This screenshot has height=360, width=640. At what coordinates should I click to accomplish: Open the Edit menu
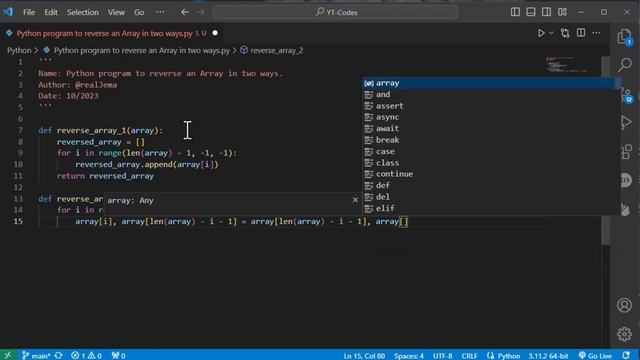[51, 12]
